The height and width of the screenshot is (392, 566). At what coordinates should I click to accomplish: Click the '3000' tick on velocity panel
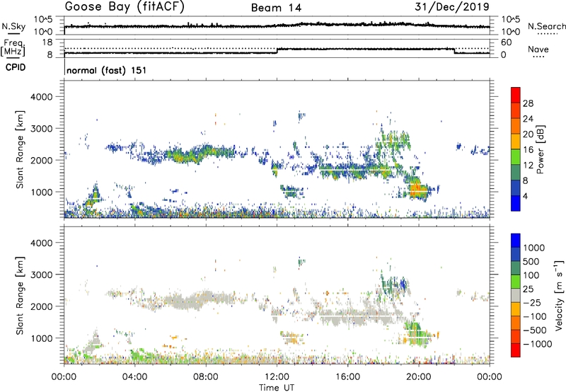pos(41,275)
